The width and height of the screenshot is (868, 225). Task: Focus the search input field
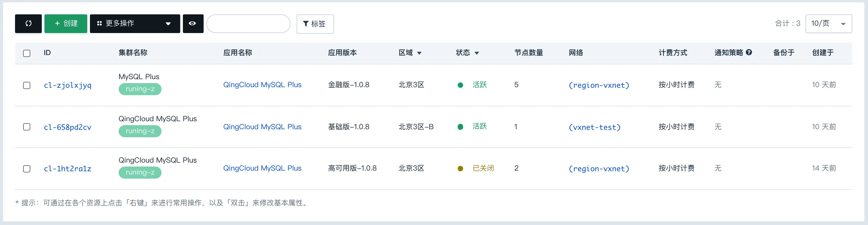(x=248, y=24)
